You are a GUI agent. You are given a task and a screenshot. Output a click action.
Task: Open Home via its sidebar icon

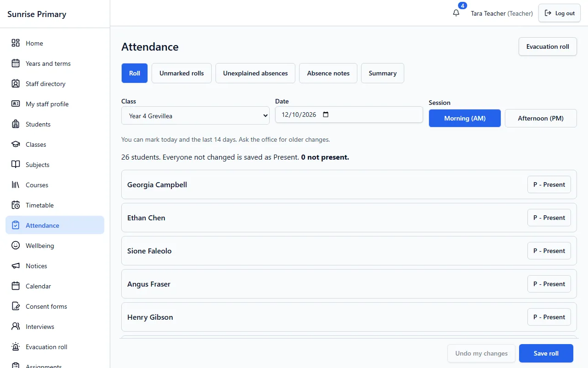16,43
